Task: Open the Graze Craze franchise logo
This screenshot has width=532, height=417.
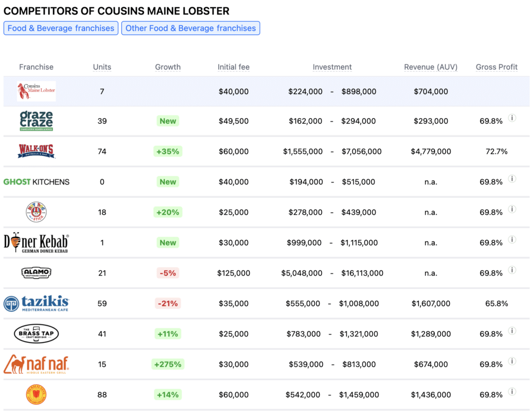Action: coord(36,121)
